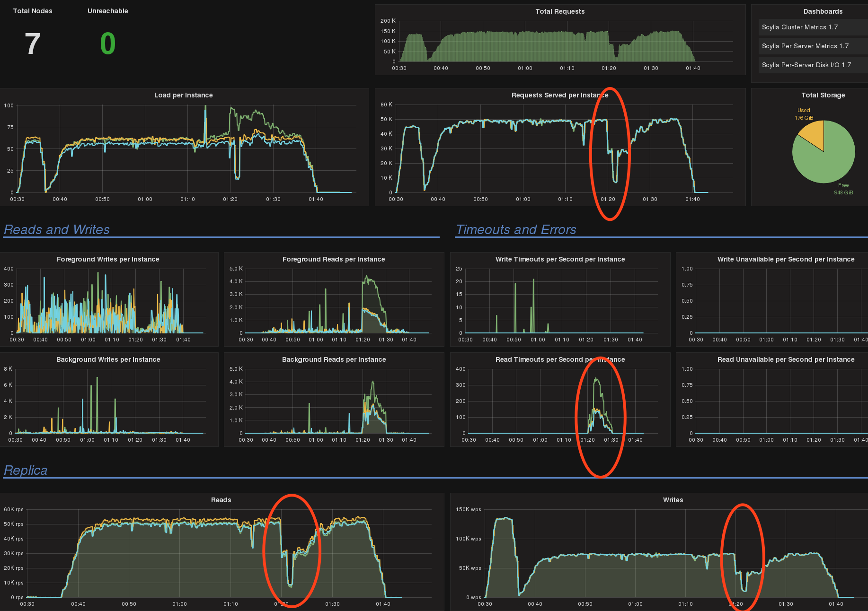
Task: Click the Unreachable nodes value 0
Action: pos(108,44)
